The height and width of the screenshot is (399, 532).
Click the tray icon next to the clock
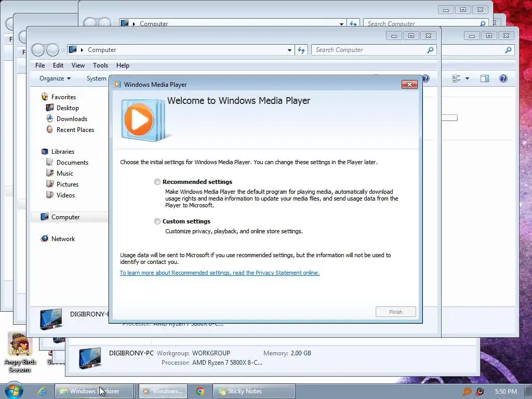pos(480,392)
